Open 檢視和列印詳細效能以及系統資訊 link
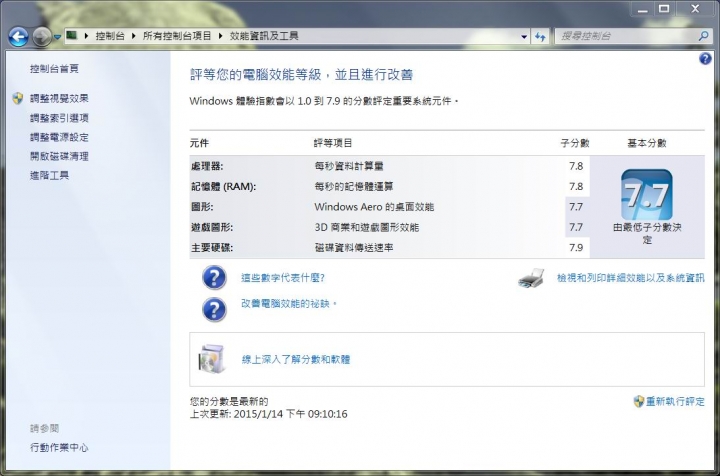Image resolution: width=720 pixels, height=476 pixels. click(x=630, y=278)
